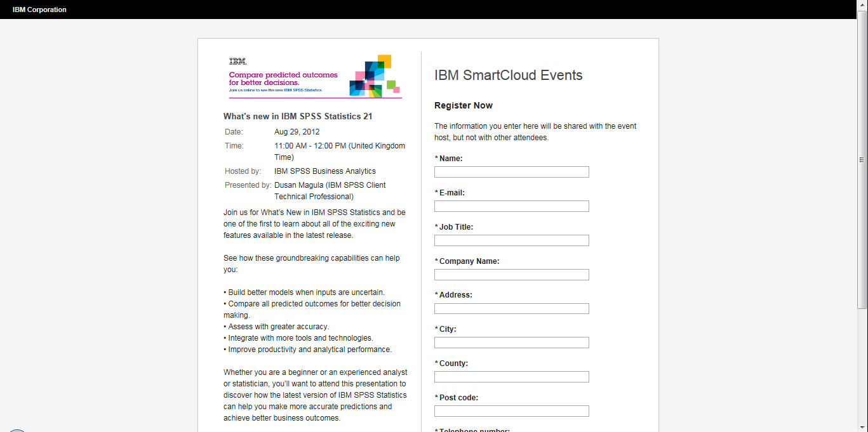Click the 'Register Now' heading

[464, 105]
